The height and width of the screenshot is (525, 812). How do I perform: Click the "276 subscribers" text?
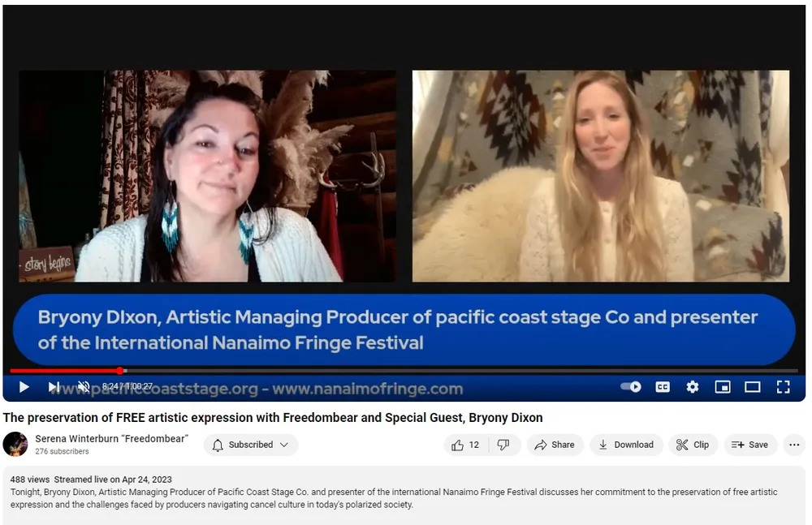pyautogui.click(x=63, y=451)
